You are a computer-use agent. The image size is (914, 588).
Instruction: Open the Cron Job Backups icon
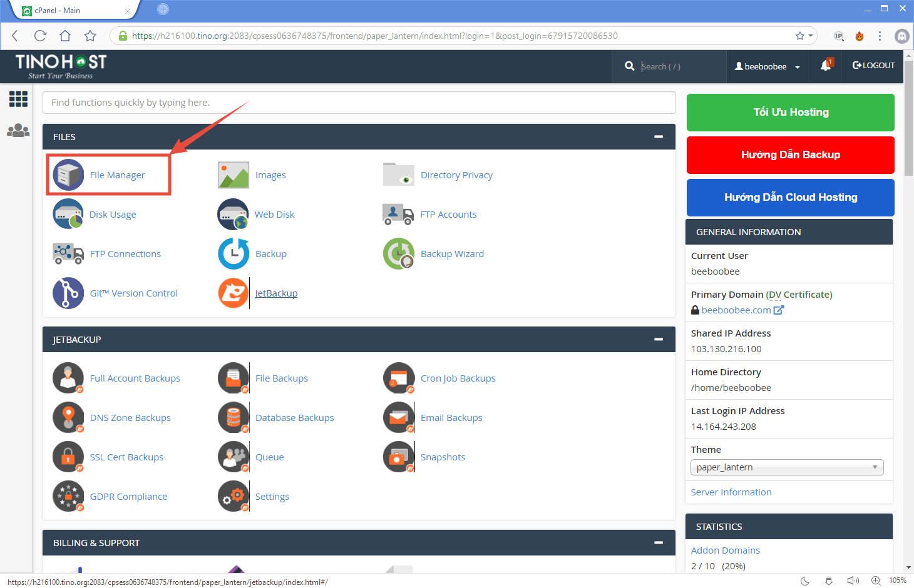[399, 378]
